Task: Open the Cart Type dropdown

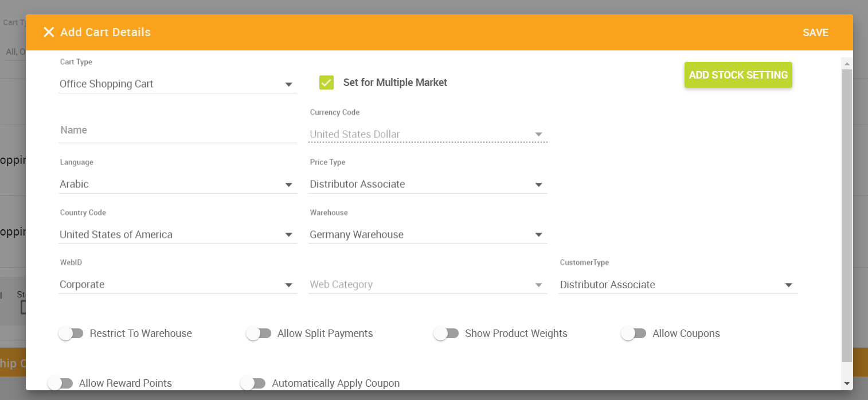Action: tap(178, 84)
